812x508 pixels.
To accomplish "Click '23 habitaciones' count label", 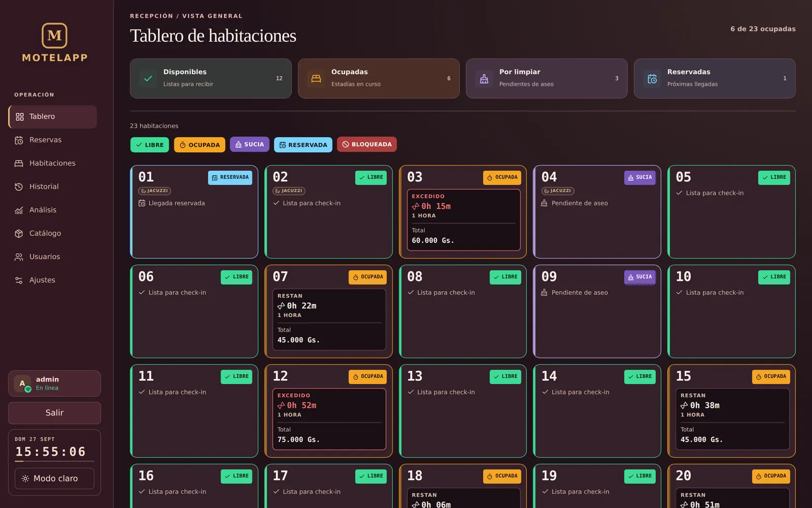I will (154, 126).
